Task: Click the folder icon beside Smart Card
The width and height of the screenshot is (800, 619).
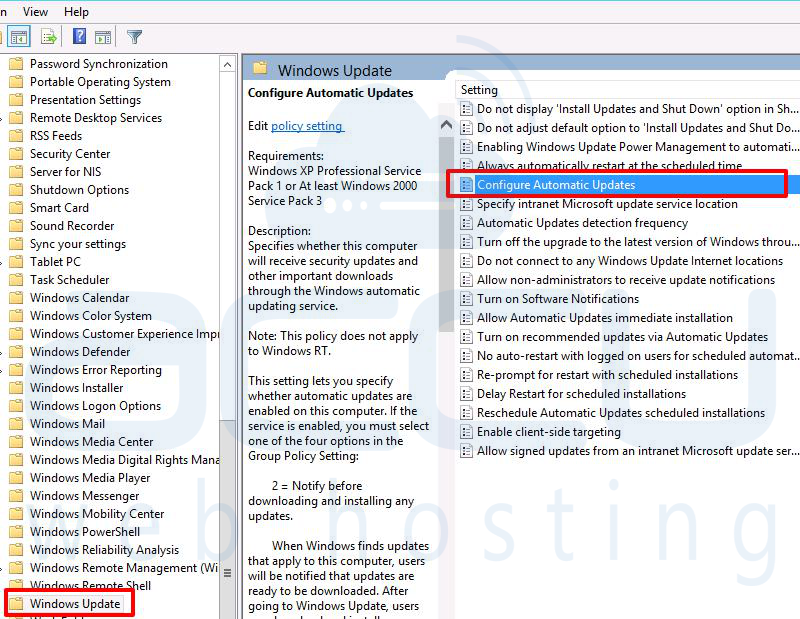Action: [x=16, y=208]
